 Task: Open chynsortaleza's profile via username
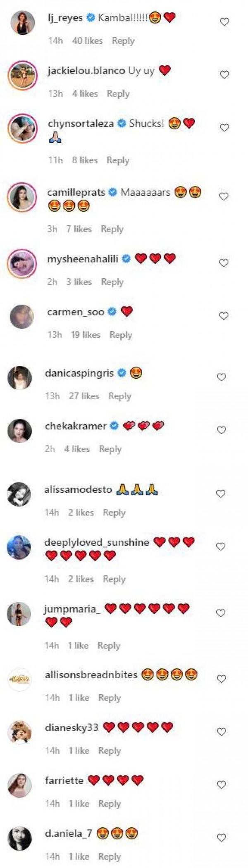pyautogui.click(x=81, y=124)
